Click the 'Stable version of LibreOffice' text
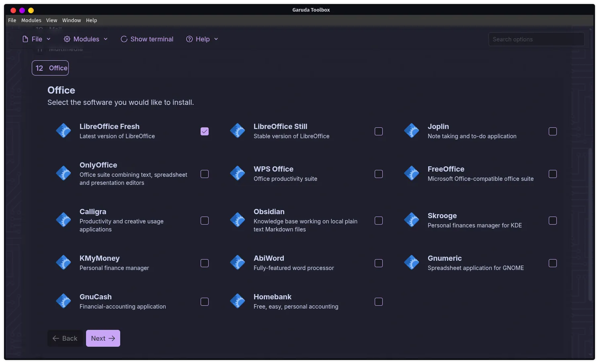The height and width of the screenshot is (364, 599). [x=291, y=136]
